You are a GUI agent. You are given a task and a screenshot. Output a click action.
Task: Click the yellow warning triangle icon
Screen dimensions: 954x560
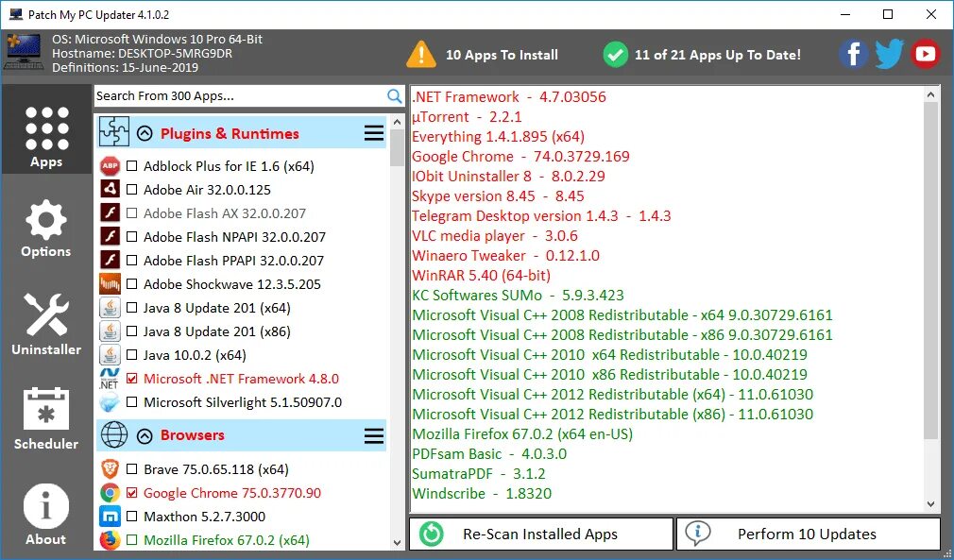(x=421, y=54)
